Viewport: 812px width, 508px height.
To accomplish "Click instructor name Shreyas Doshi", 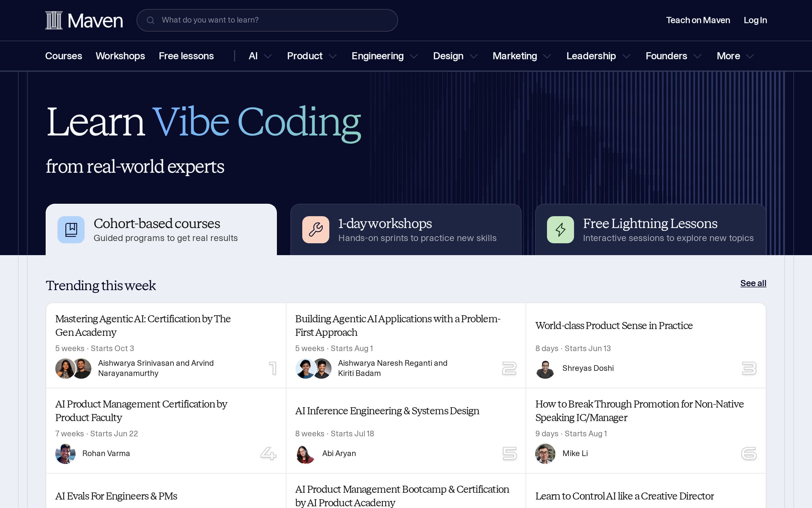I will pos(588,368).
